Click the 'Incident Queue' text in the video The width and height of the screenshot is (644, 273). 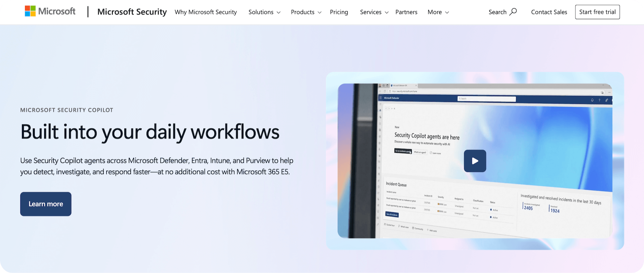(396, 184)
